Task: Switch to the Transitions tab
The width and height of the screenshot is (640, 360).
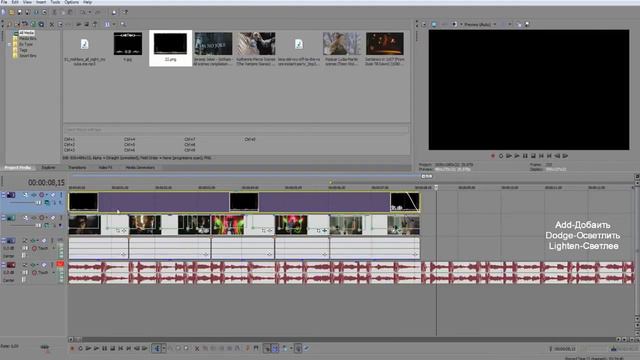Action: 77,167
